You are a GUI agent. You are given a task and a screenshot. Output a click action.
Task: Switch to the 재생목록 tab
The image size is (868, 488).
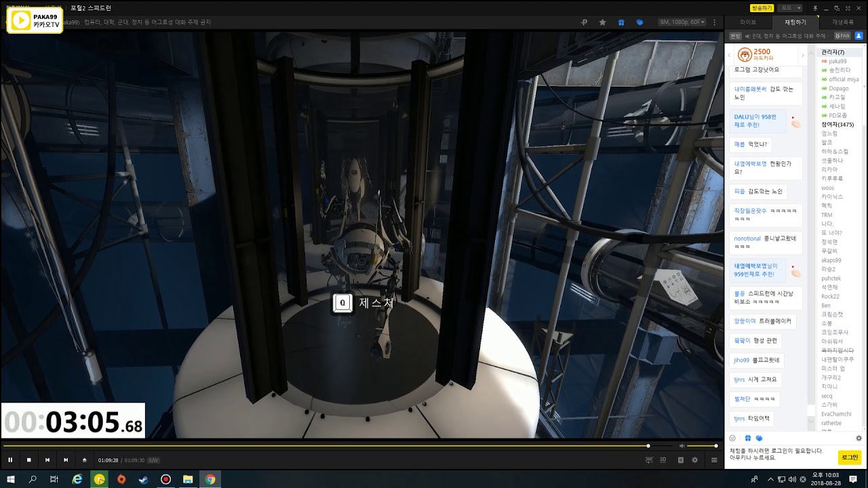843,22
